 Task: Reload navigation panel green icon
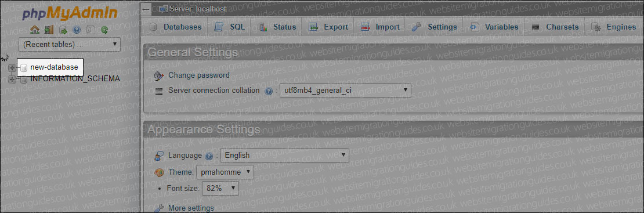pyautogui.click(x=104, y=30)
